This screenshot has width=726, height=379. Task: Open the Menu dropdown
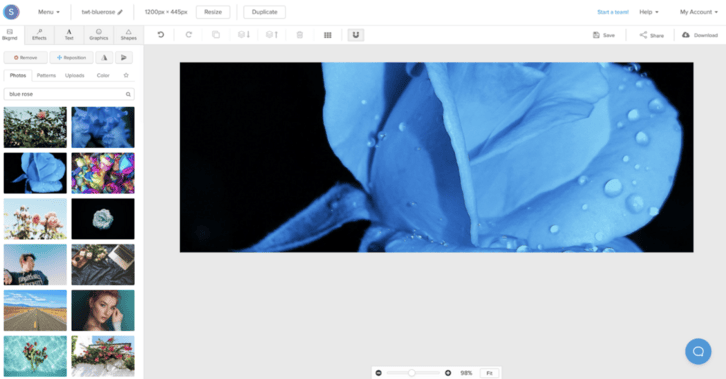pos(49,12)
